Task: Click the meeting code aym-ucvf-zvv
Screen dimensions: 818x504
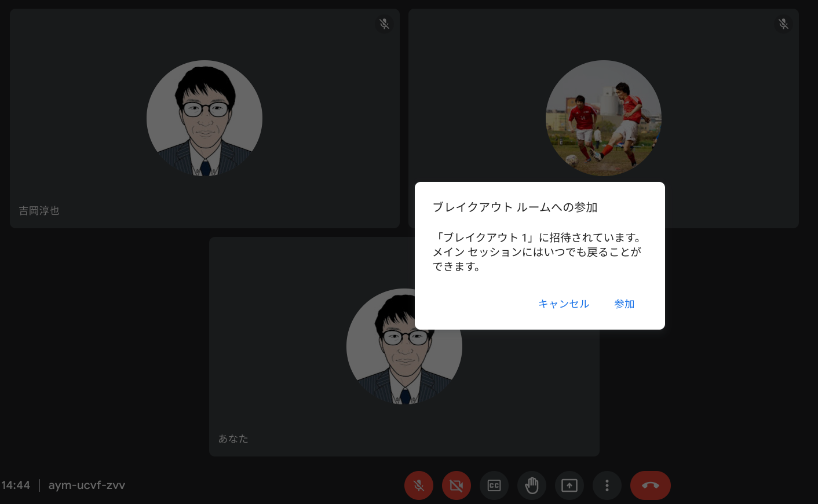Action: [x=87, y=485]
